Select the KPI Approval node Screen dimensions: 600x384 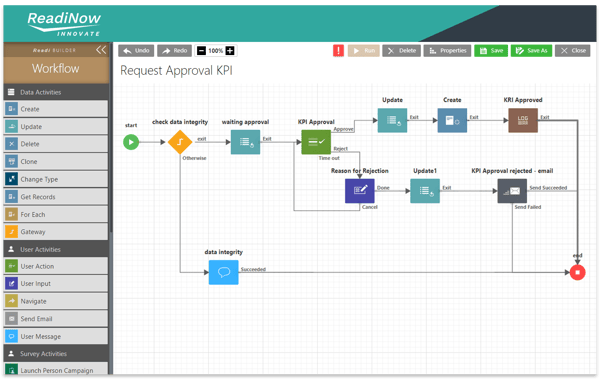coord(316,142)
